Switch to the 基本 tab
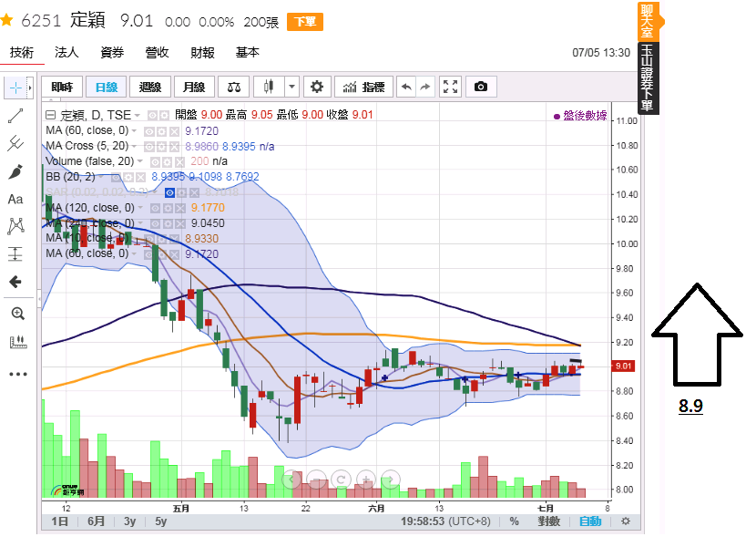Image resolution: width=756 pixels, height=547 pixels. click(x=248, y=52)
